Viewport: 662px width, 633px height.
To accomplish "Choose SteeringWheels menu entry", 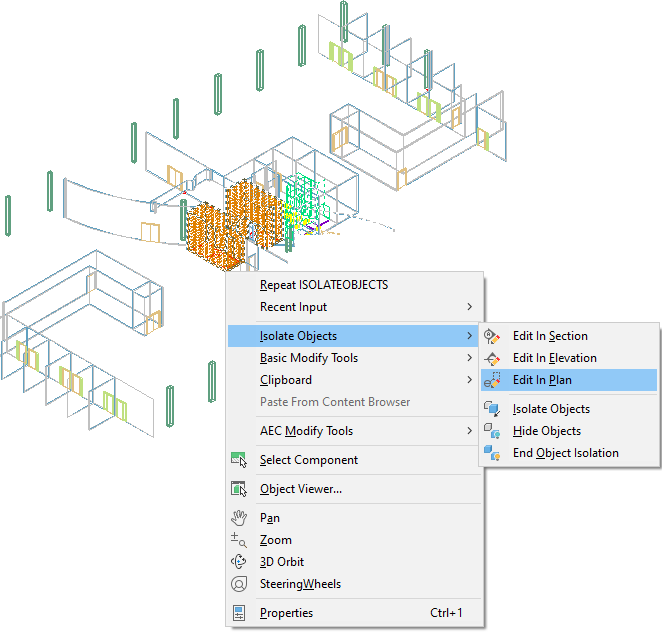I will pyautogui.click(x=354, y=584).
